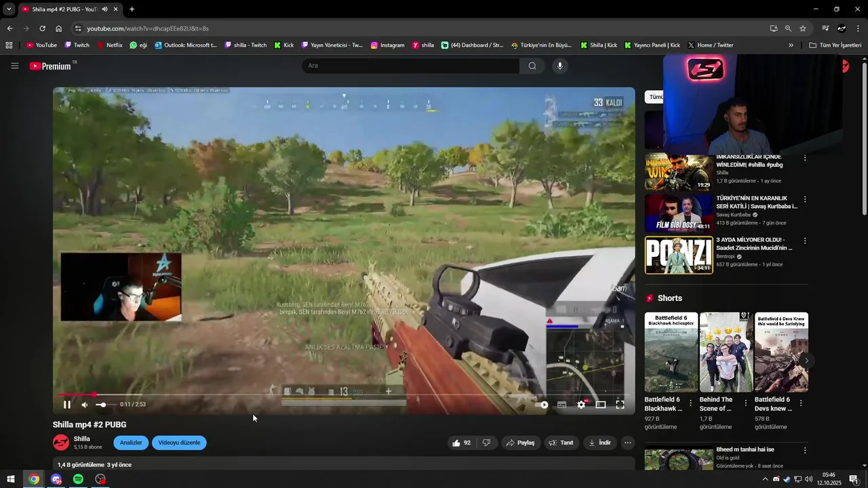Toggle subtitles with the captions icon
The image size is (868, 488).
pos(561,405)
